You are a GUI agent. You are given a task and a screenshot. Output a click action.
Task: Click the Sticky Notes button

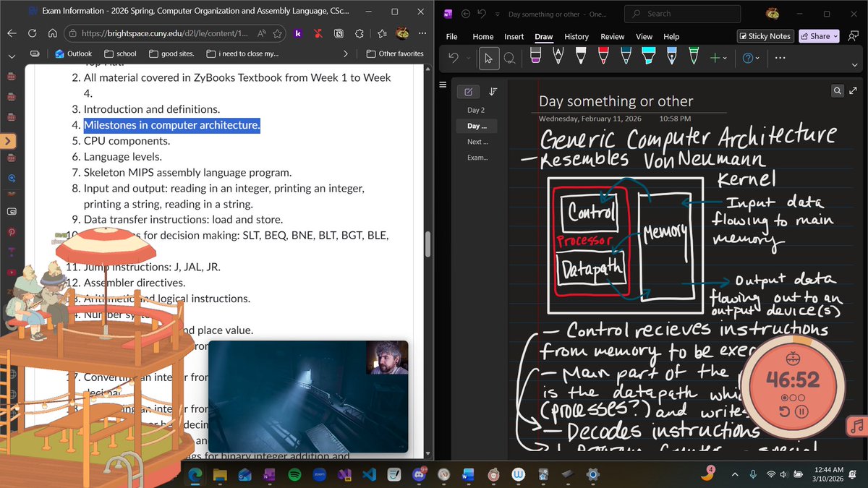coord(765,36)
